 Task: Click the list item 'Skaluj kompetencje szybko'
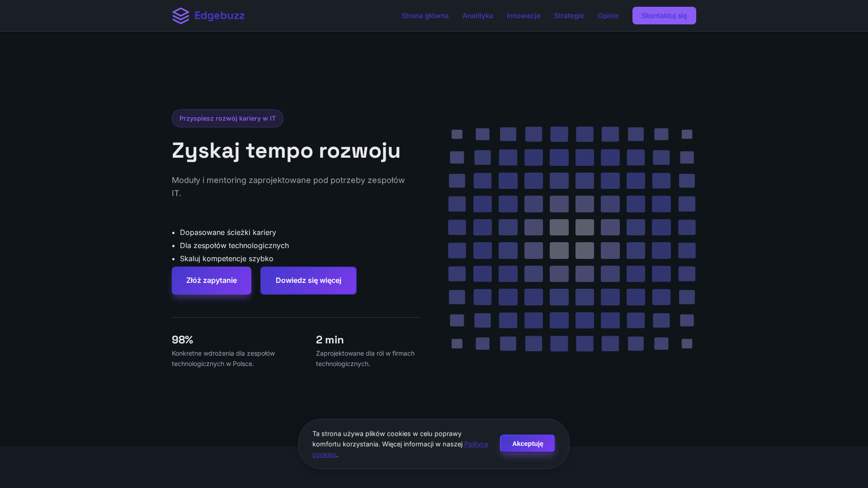(226, 258)
